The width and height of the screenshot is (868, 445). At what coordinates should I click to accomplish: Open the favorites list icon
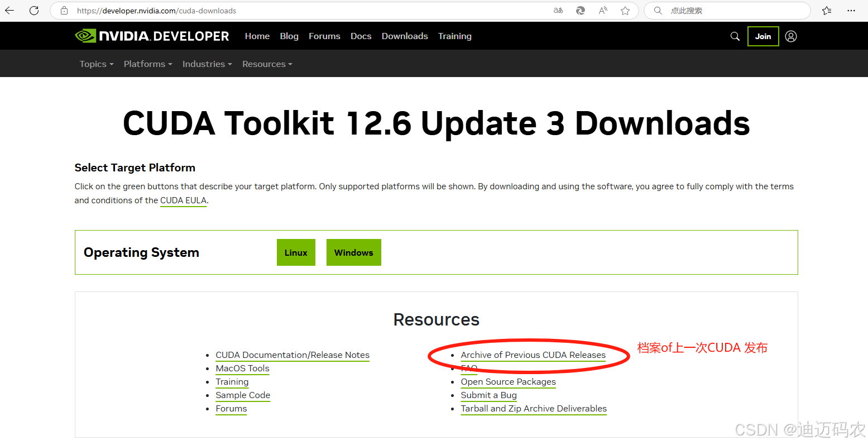pos(827,11)
